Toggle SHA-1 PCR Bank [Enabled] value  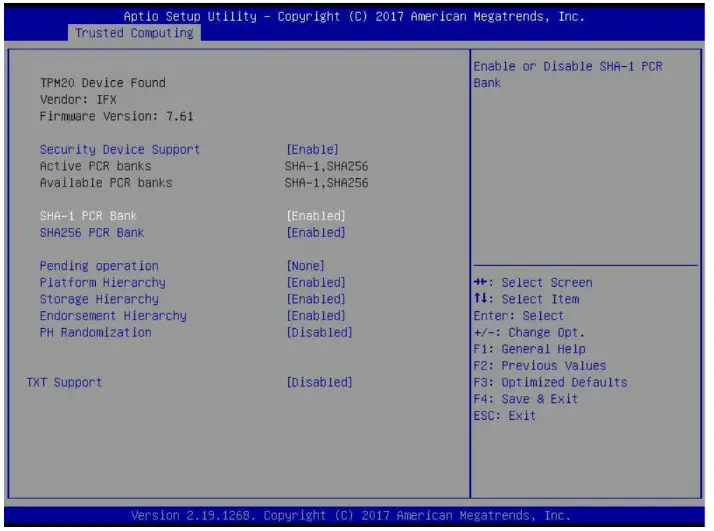coord(316,216)
